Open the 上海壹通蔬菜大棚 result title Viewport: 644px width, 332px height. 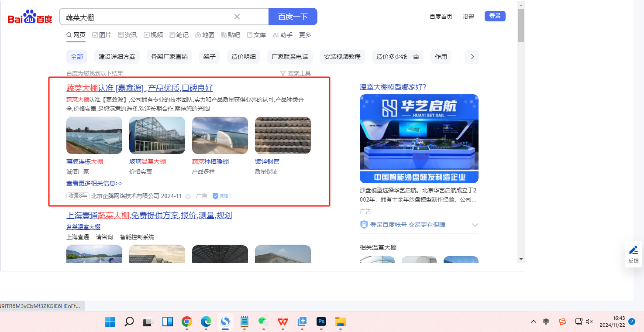click(149, 215)
